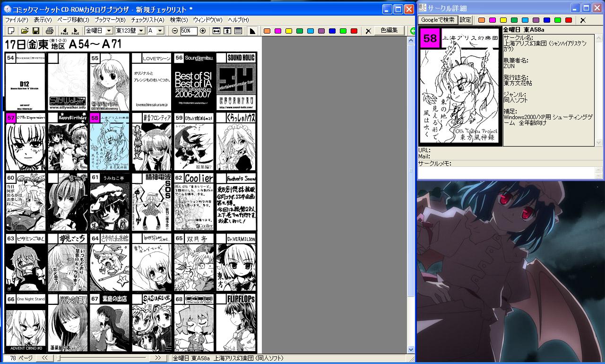Click the Googleで検索 button
The image size is (605, 364).
[438, 20]
